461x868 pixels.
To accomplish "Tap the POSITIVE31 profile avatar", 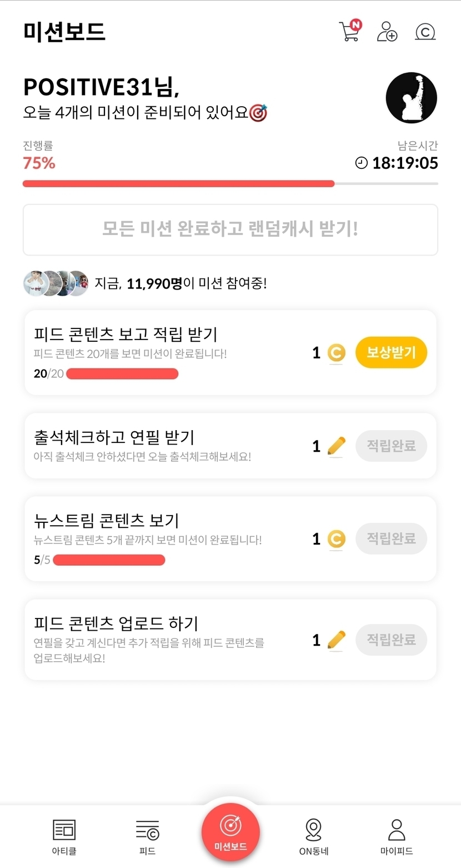I will point(411,98).
